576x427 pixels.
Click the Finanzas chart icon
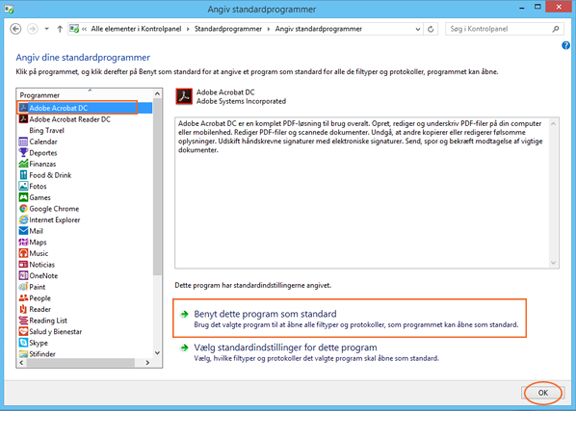point(23,164)
